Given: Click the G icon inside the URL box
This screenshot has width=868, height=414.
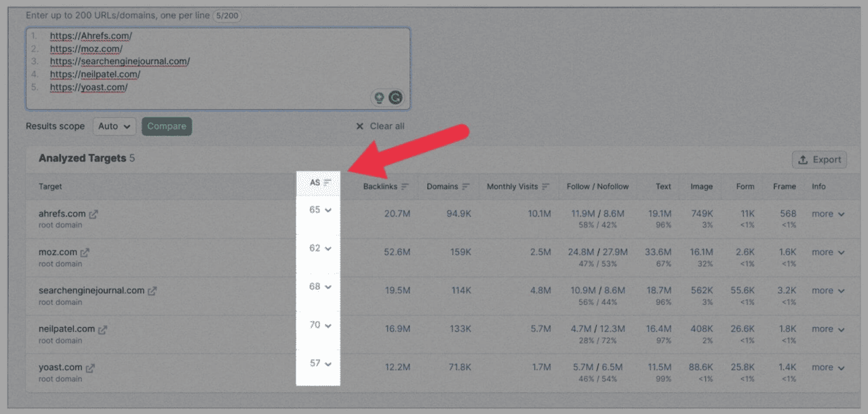Looking at the screenshot, I should (396, 97).
